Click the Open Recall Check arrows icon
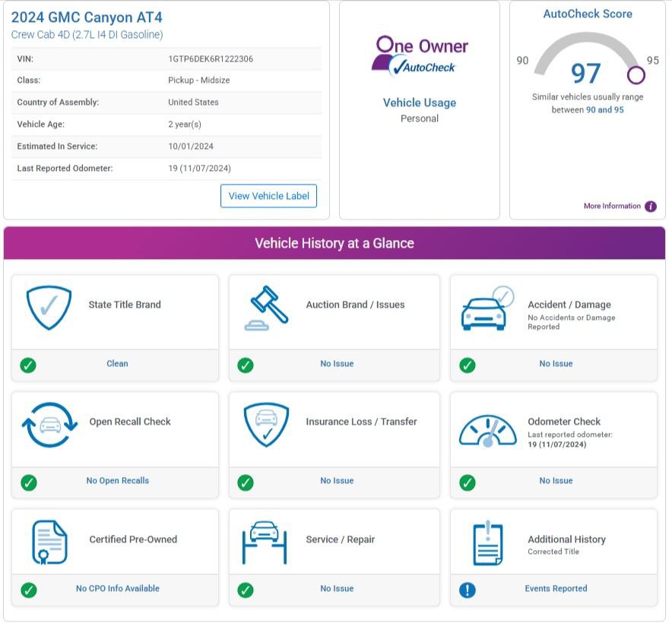 pyautogui.click(x=49, y=425)
